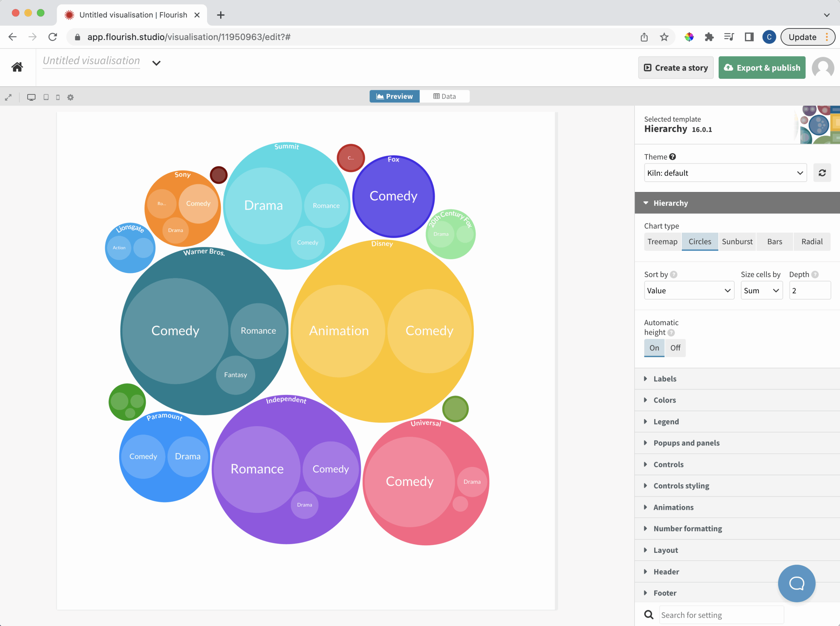Select the desktop preview icon
This screenshot has width=840, height=626.
click(31, 97)
